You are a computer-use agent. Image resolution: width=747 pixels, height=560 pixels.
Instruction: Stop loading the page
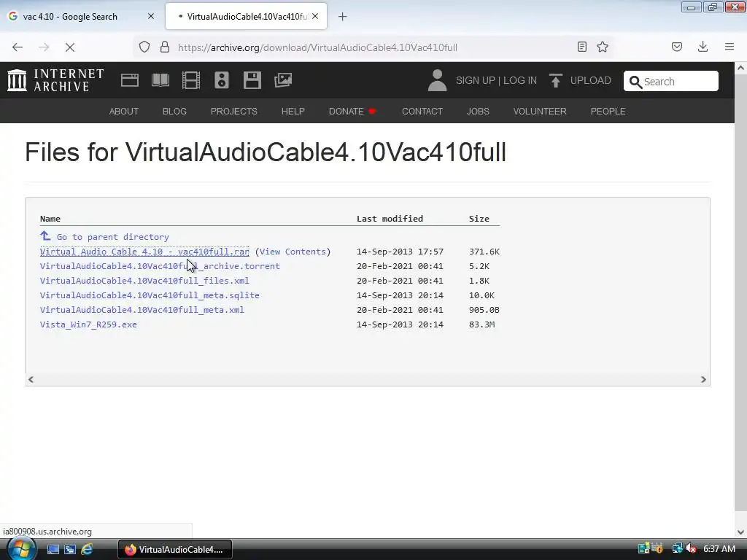(x=69, y=47)
